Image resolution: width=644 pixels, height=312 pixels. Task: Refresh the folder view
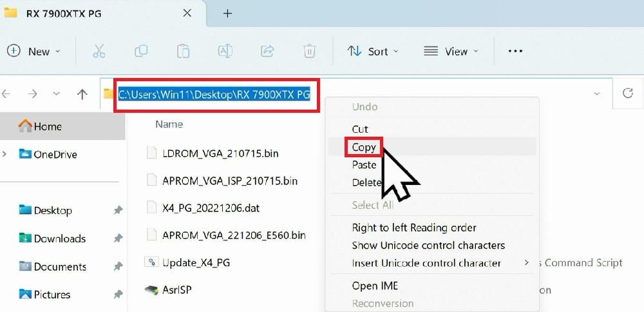[627, 93]
